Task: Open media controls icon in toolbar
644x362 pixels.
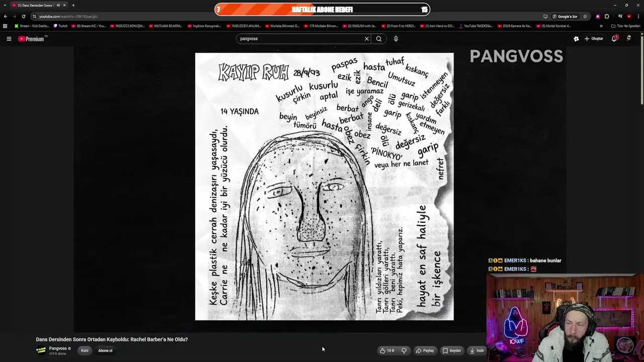Action: pos(620,16)
